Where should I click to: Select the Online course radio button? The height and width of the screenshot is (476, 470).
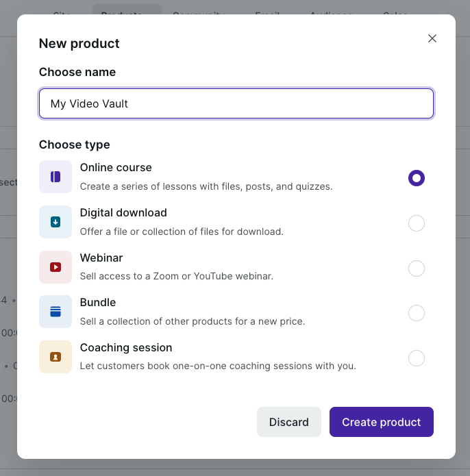[417, 178]
